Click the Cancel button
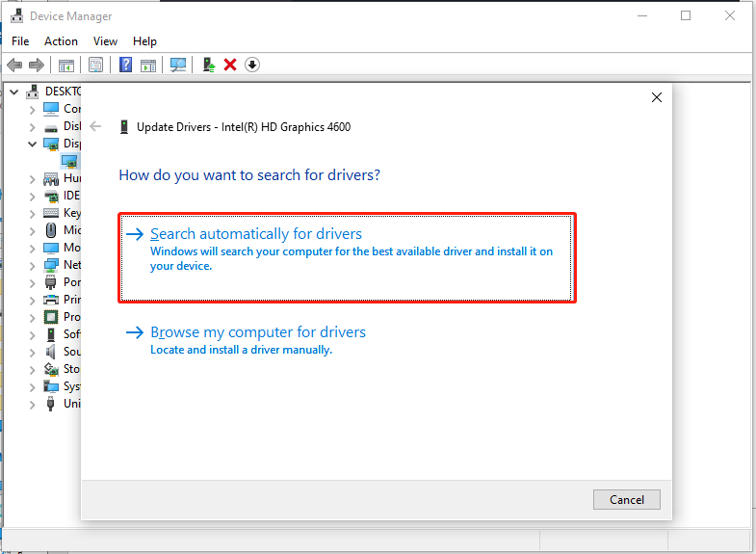The image size is (756, 554). (626, 499)
